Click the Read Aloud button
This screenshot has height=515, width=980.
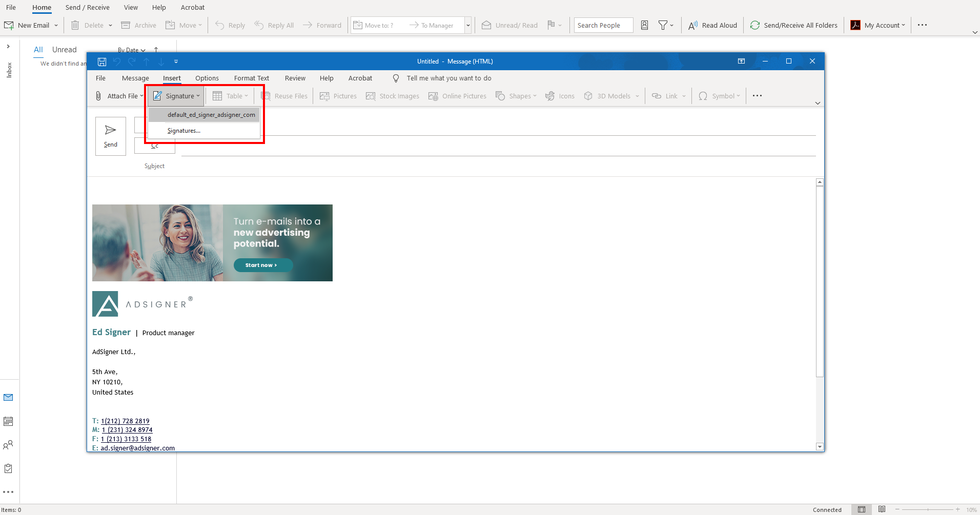coord(713,25)
